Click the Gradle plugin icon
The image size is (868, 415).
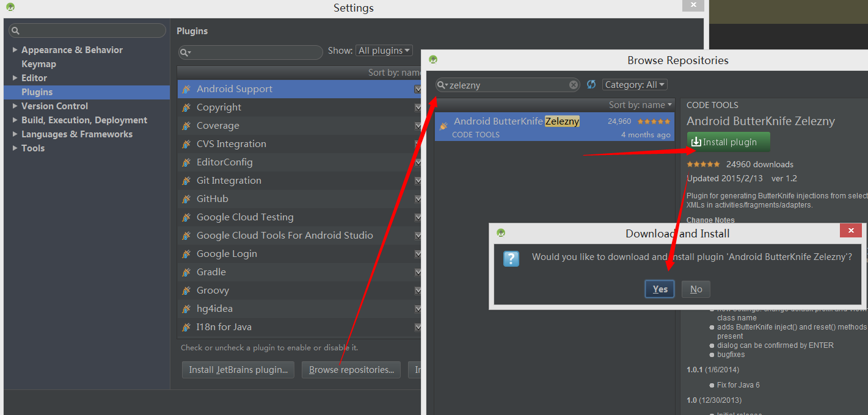click(x=186, y=272)
